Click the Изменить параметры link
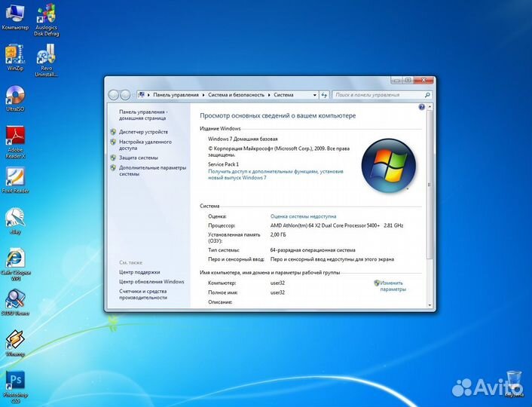 393,286
